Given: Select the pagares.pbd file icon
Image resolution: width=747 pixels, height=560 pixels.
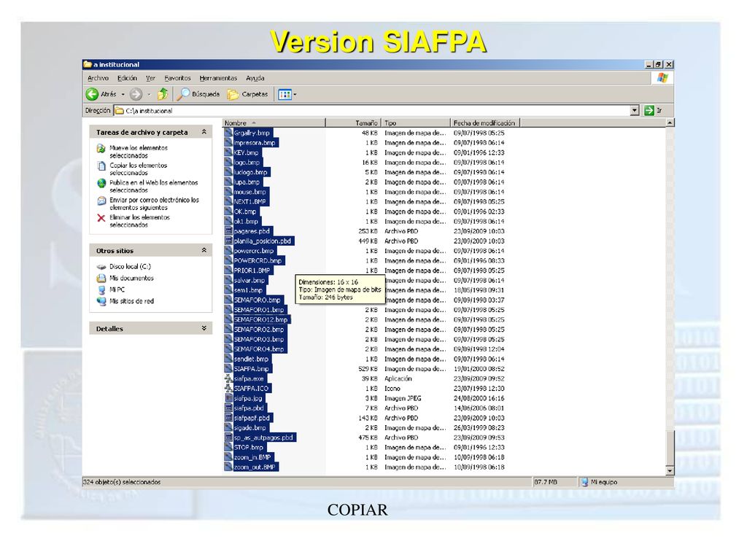Looking at the screenshot, I should tap(228, 231).
